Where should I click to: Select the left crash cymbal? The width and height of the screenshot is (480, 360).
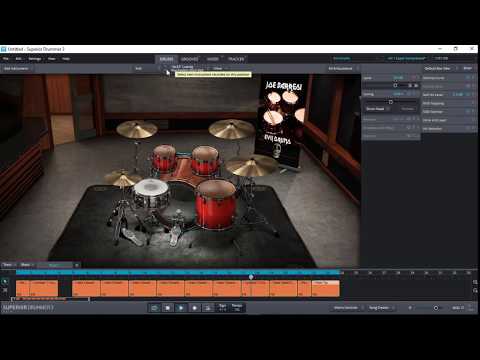(137, 129)
